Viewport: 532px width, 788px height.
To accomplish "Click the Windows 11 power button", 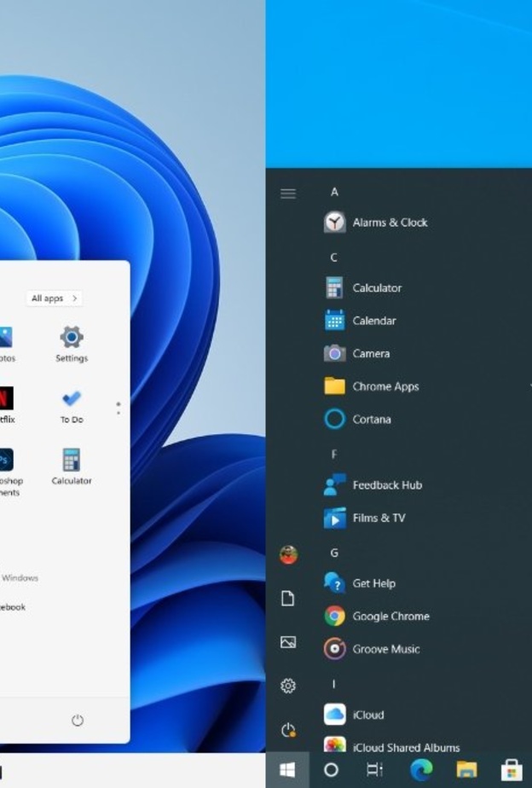I will pos(78,721).
